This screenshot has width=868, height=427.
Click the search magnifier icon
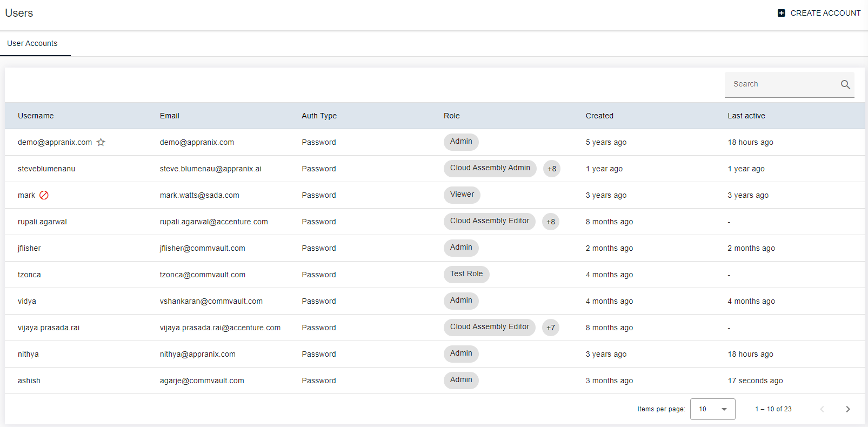coord(845,84)
